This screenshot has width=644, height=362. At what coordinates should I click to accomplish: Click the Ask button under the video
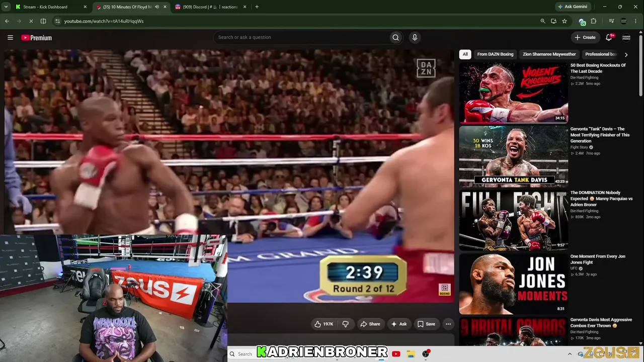(x=399, y=324)
